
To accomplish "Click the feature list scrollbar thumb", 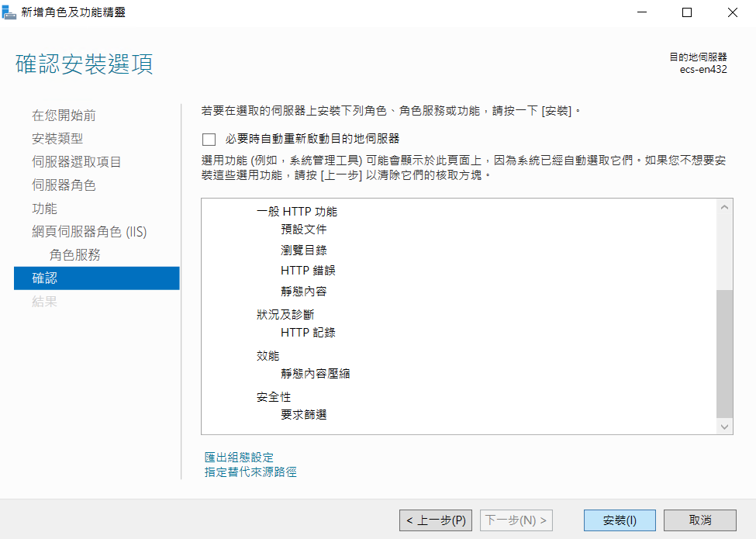I will (724, 354).
